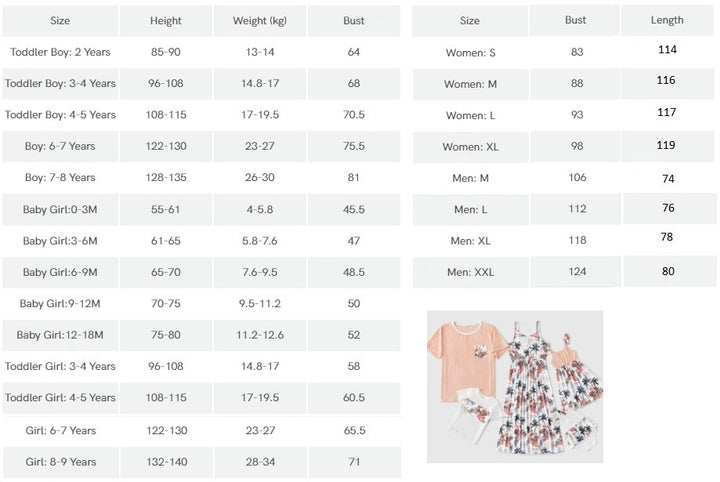Select the Women: XL size cell

click(x=470, y=147)
